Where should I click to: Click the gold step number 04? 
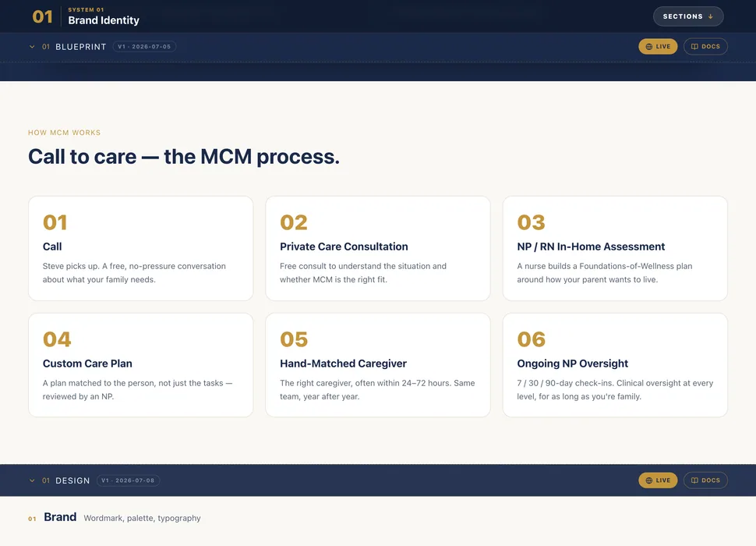click(x=57, y=339)
